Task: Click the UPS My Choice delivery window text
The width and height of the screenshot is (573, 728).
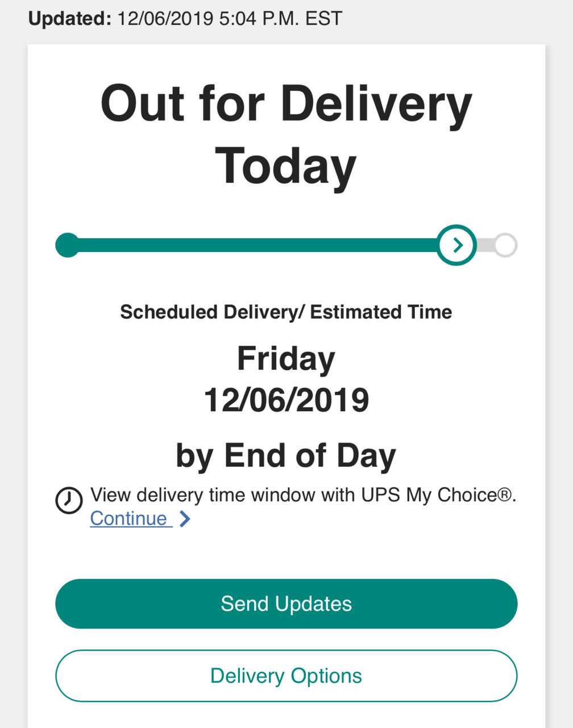Action: pos(303,495)
